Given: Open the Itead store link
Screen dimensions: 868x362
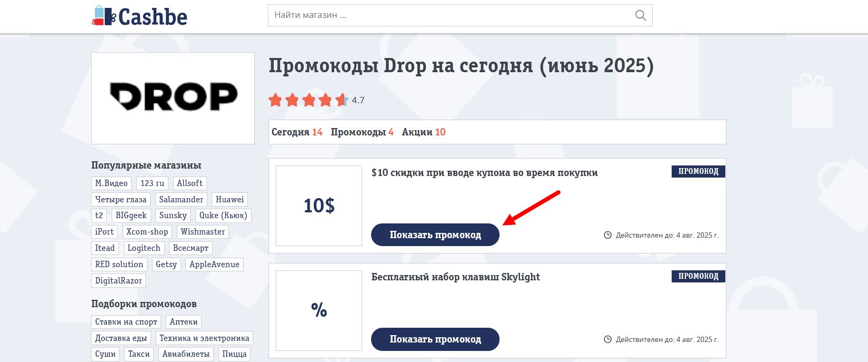Looking at the screenshot, I should pos(105,248).
